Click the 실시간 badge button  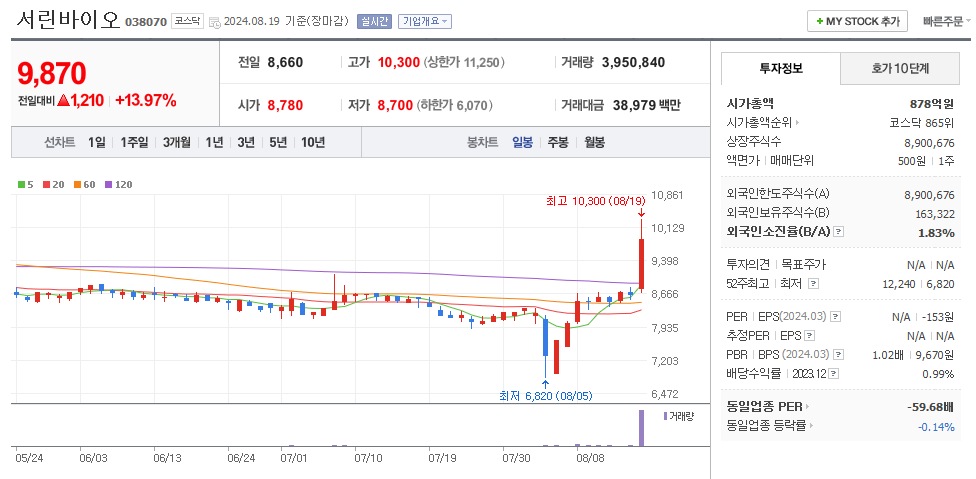point(373,21)
